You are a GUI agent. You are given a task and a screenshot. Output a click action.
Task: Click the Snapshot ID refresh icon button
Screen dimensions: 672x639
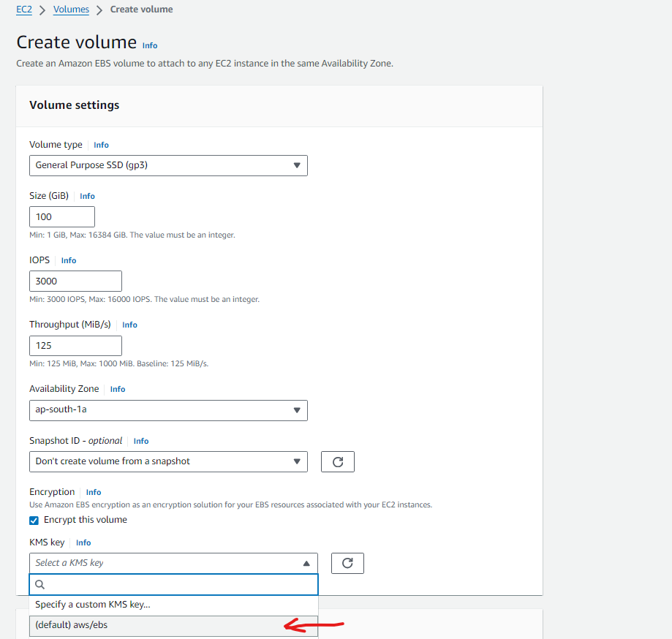[x=337, y=461]
